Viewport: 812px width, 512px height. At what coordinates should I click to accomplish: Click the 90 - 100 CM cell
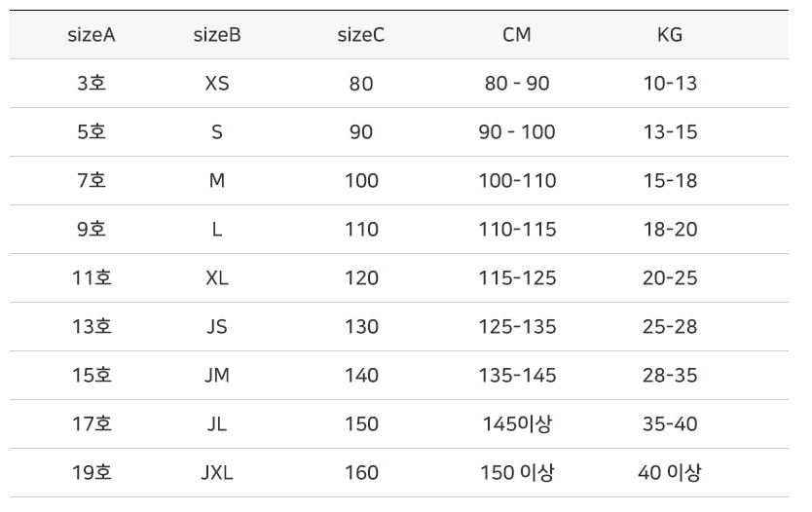pos(517,132)
